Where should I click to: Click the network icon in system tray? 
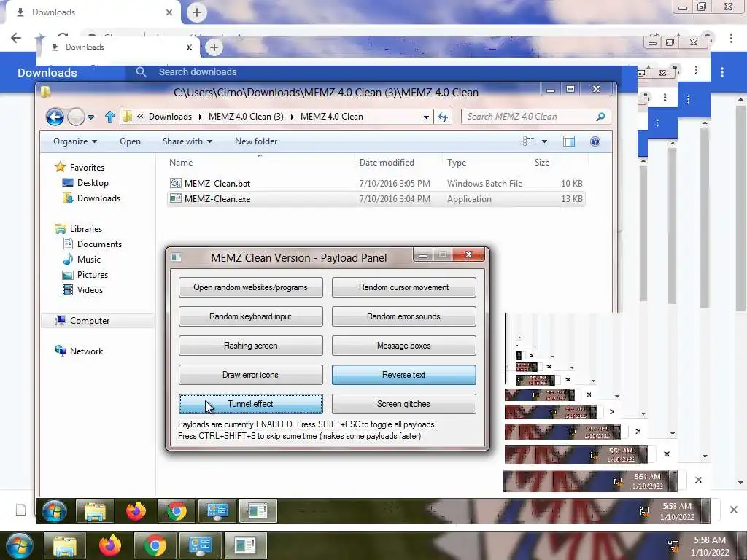point(673,545)
